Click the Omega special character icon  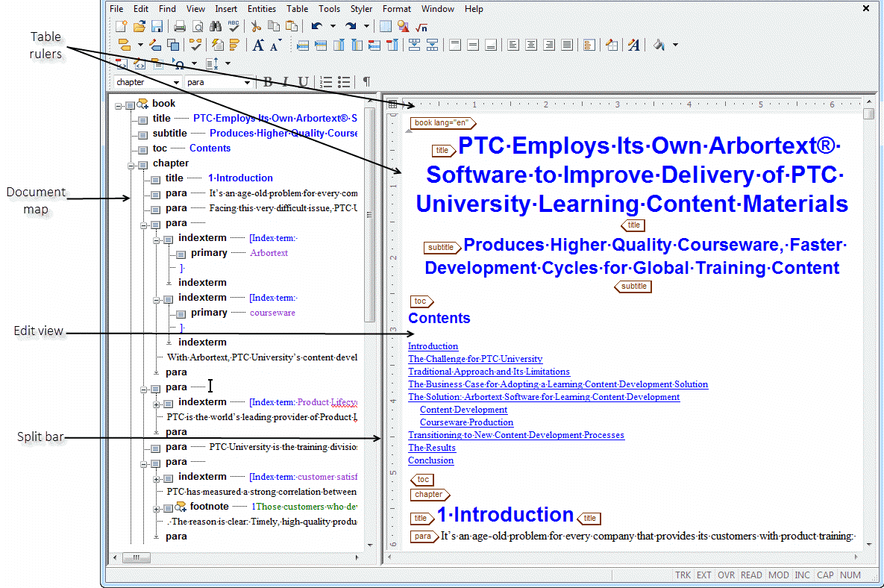click(x=178, y=63)
